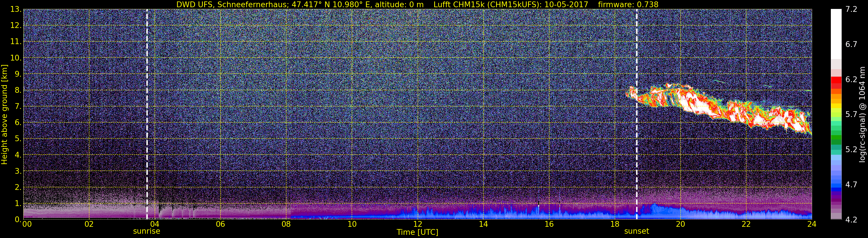The width and height of the screenshot is (868, 238).
Task: Click the time axis tick label '02'
Action: (x=89, y=224)
